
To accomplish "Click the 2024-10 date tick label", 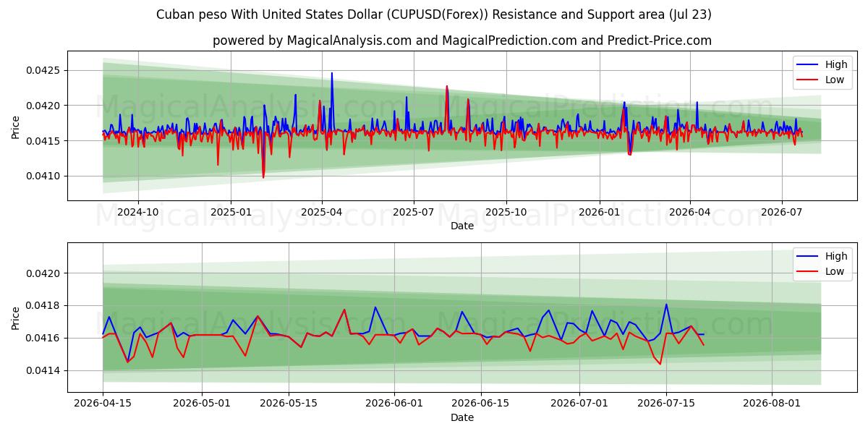I will (x=137, y=213).
